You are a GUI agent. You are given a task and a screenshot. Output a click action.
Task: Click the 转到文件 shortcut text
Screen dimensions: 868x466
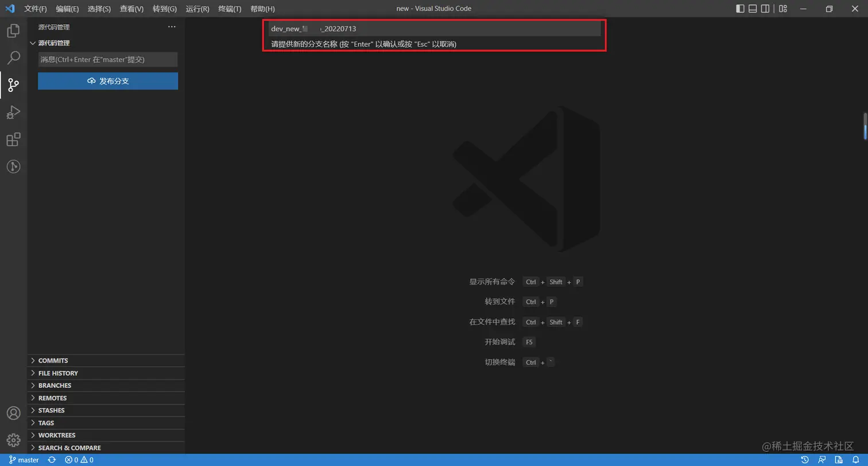[x=500, y=302]
